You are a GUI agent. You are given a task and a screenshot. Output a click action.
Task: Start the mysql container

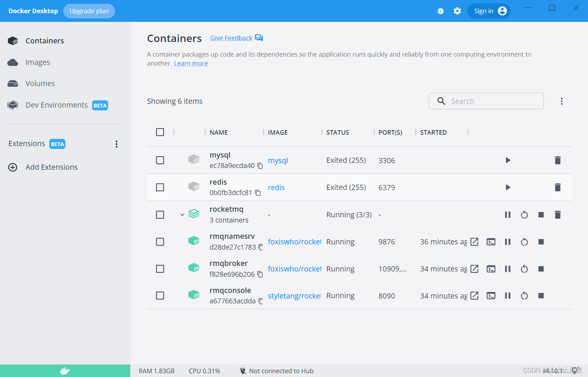[x=508, y=160]
